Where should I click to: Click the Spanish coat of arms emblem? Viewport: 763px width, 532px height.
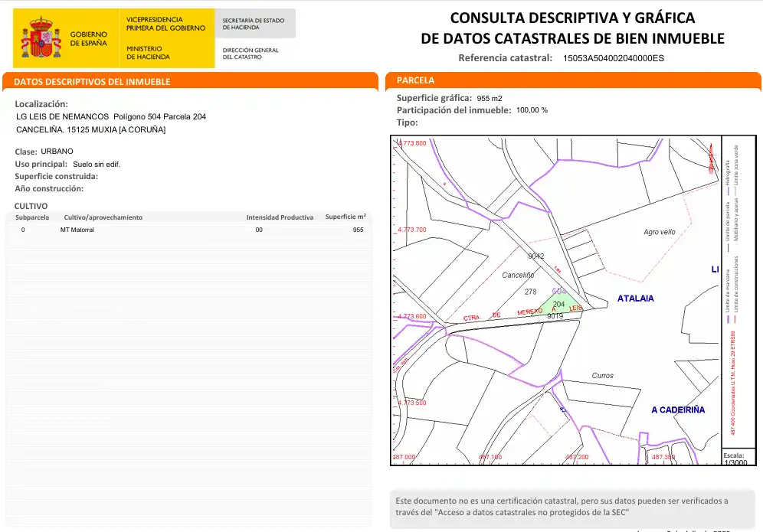pyautogui.click(x=41, y=37)
